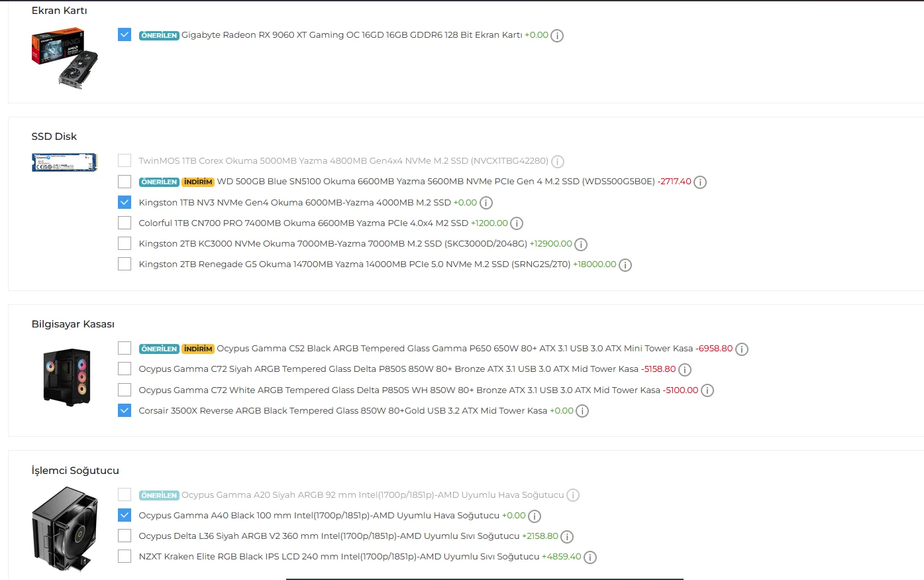View info for Kingston 2TB Renegade G5

(625, 265)
